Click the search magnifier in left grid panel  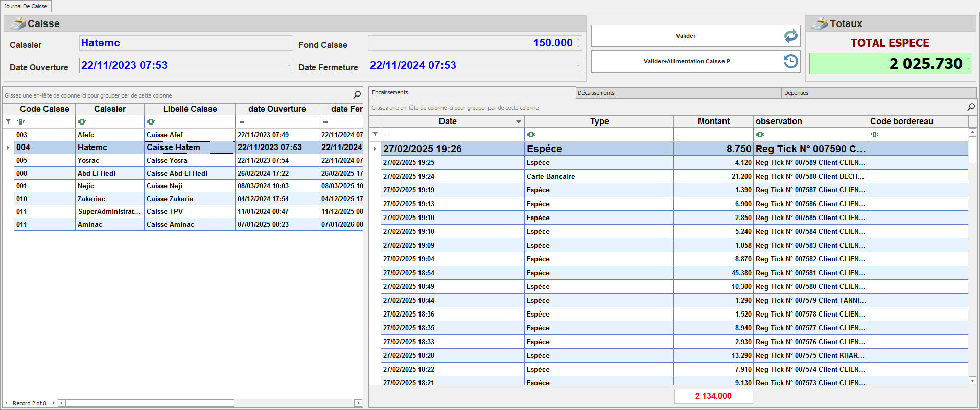357,95
